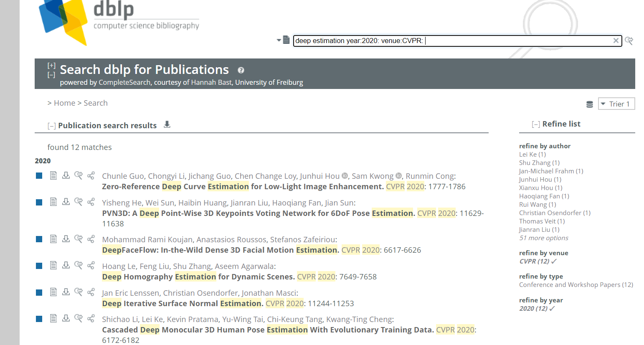Export record of PVN3D paper

pyautogui.click(x=66, y=202)
